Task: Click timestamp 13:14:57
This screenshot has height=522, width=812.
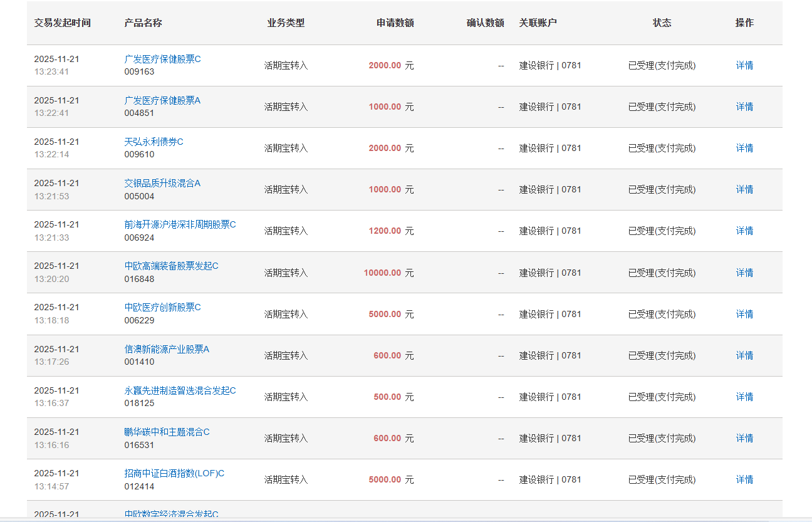Action: pyautogui.click(x=51, y=486)
